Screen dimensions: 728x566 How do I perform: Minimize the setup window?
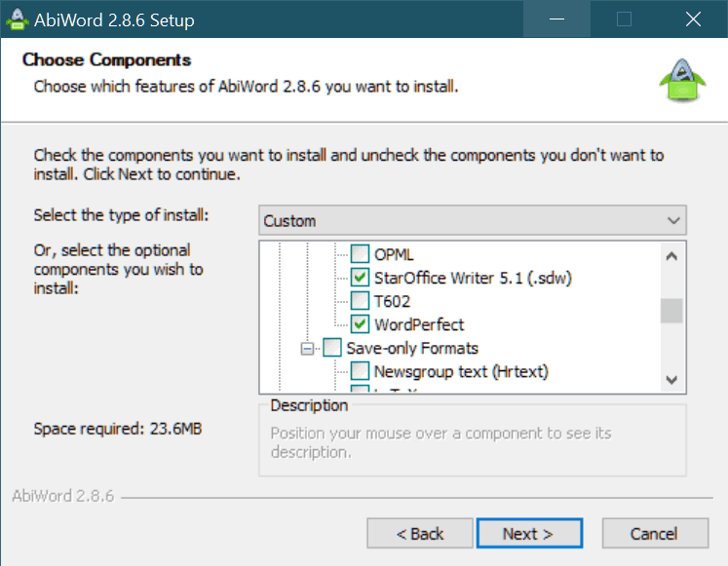(556, 19)
